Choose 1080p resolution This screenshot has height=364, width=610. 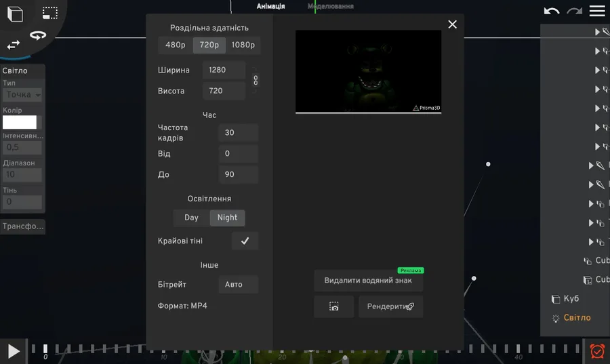click(x=243, y=45)
